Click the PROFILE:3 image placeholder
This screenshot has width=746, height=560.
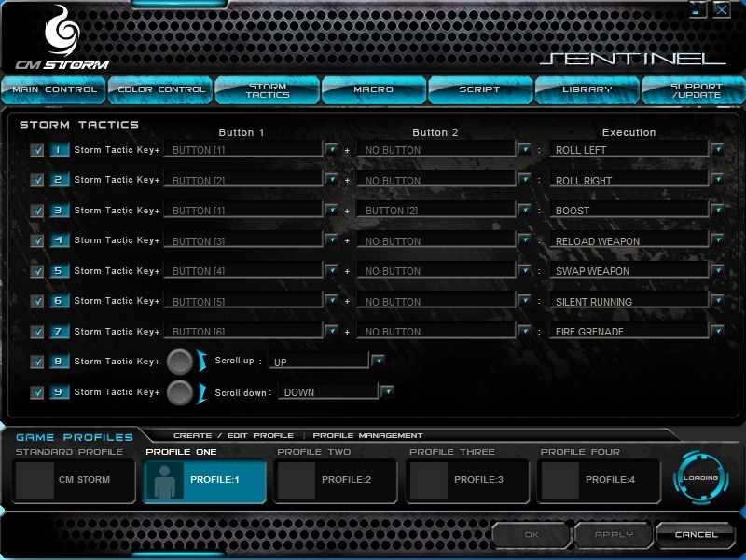(x=429, y=481)
